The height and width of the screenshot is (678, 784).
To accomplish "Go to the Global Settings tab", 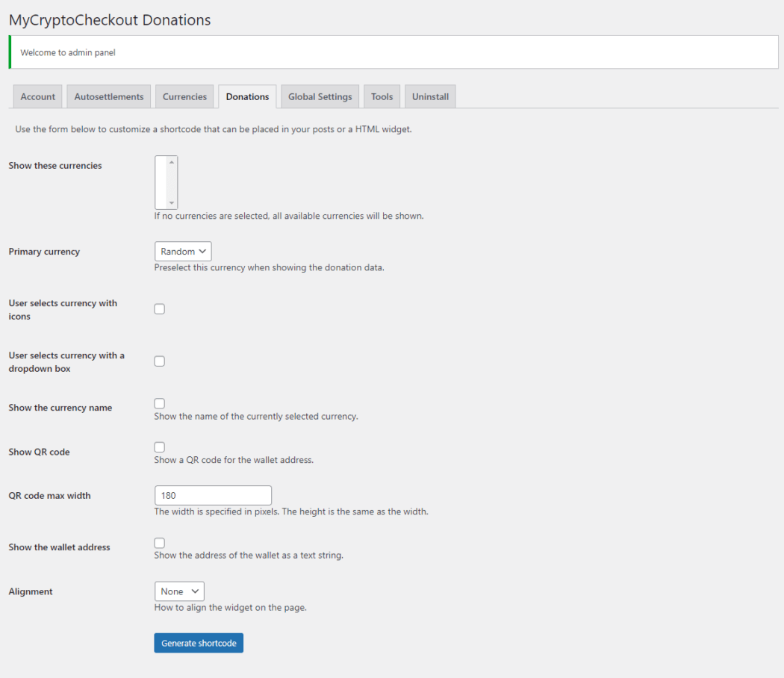I will (x=320, y=97).
